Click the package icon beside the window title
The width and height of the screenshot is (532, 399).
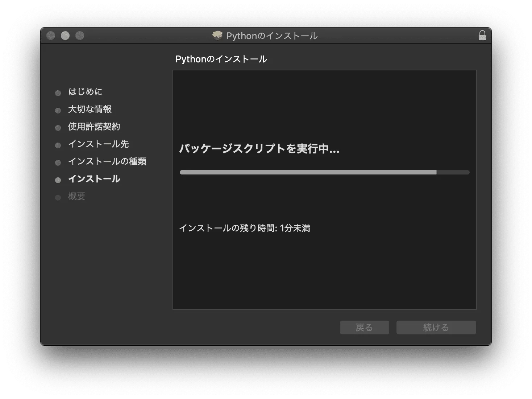click(x=217, y=36)
